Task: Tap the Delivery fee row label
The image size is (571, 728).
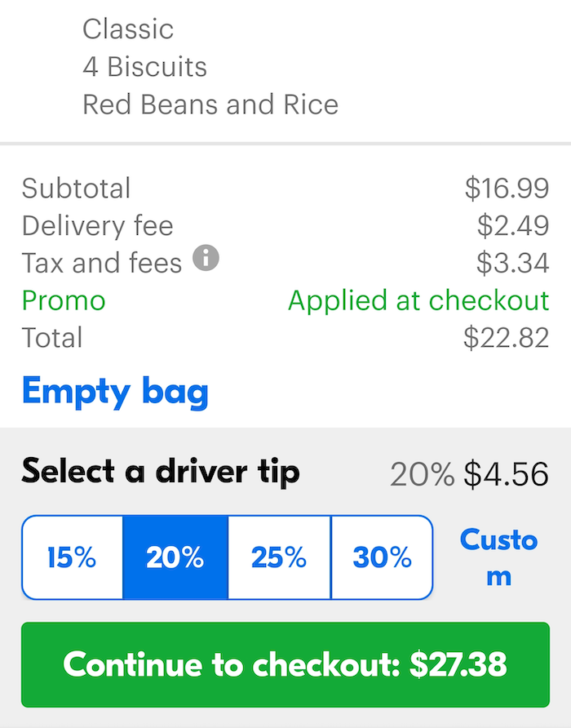Action: tap(98, 225)
